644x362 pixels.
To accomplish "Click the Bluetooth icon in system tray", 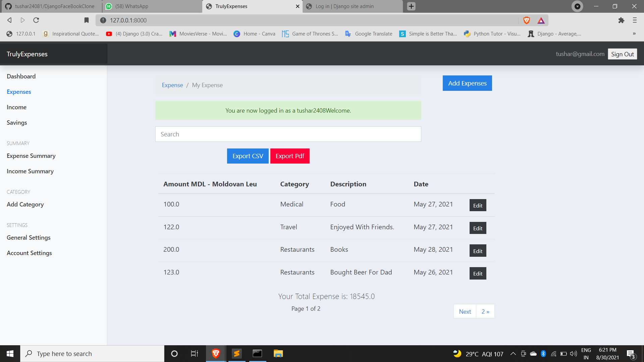I will point(543,353).
